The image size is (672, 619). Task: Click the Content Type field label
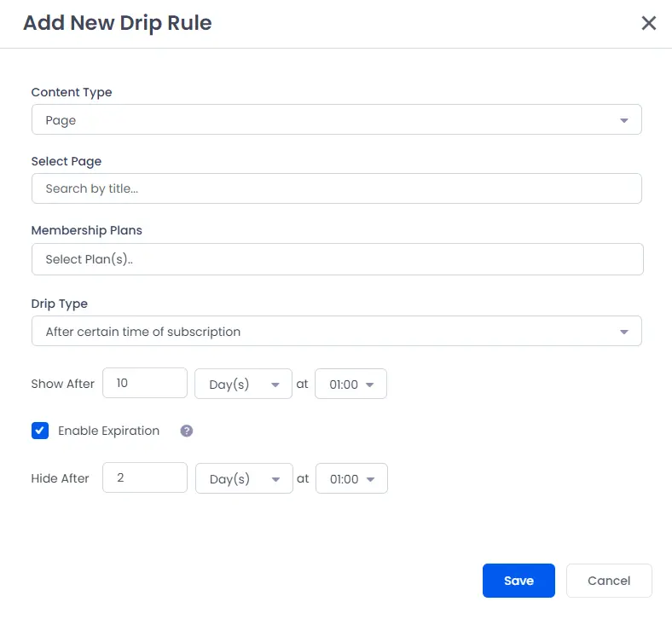tap(72, 92)
